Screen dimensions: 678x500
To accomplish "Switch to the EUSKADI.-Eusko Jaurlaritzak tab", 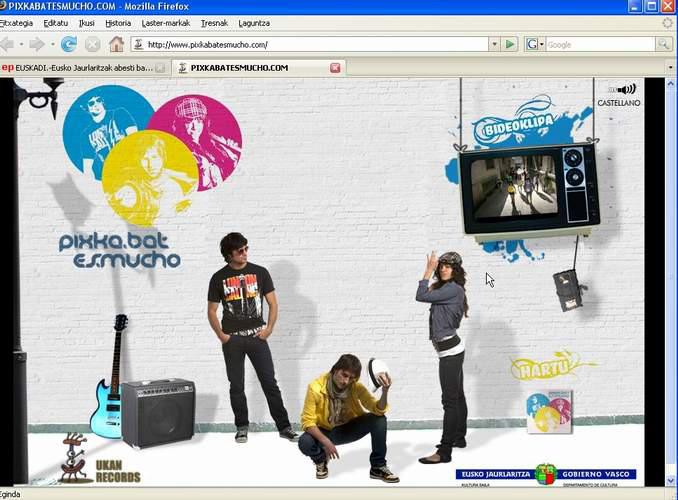I will (x=84, y=68).
